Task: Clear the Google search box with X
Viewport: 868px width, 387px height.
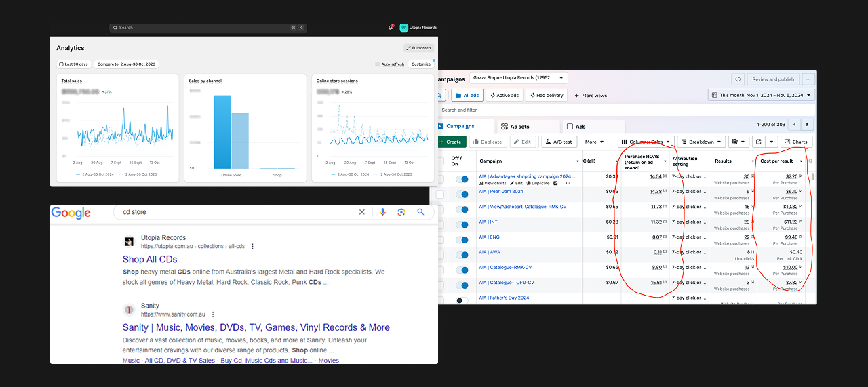Action: coord(361,212)
